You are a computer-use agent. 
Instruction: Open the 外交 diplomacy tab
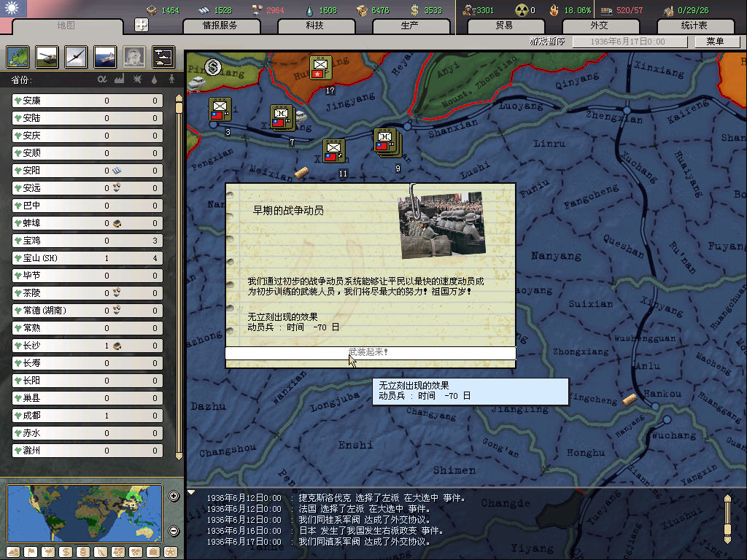tap(598, 26)
